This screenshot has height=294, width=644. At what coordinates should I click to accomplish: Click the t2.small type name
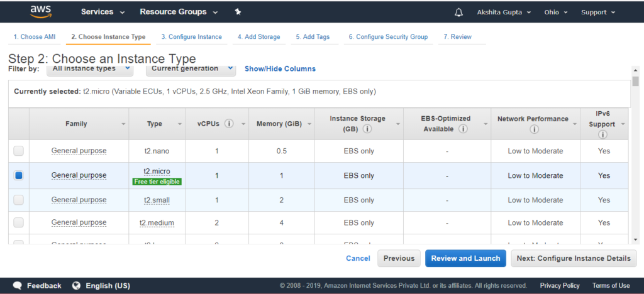157,200
